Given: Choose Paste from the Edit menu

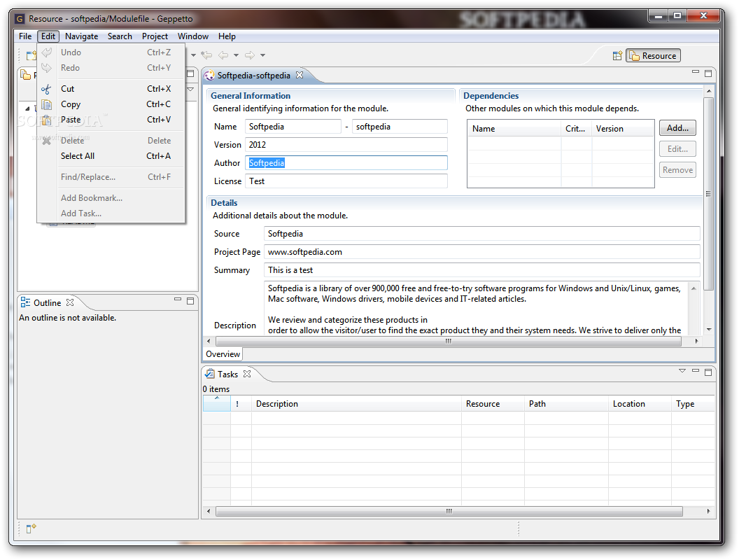Looking at the screenshot, I should coord(111,120).
